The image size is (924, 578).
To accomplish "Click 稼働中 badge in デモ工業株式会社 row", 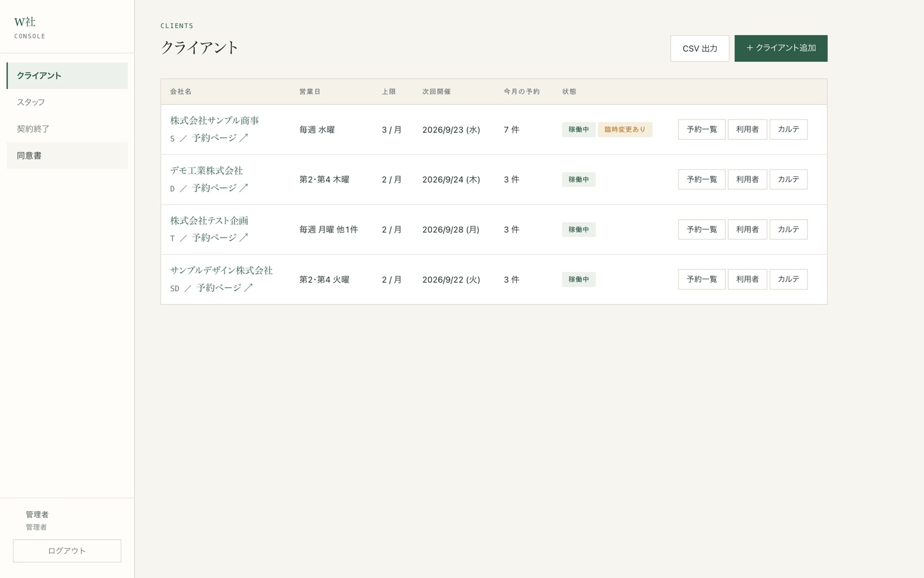I will click(x=579, y=179).
